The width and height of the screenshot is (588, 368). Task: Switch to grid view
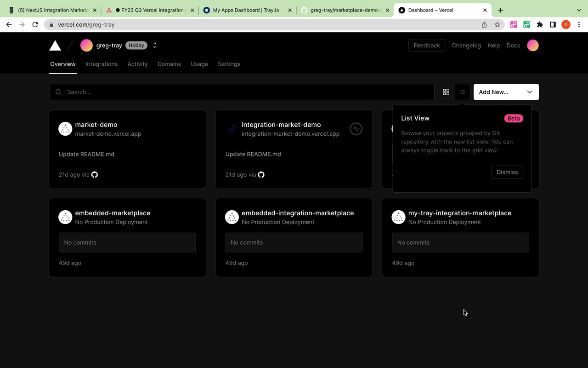[446, 92]
